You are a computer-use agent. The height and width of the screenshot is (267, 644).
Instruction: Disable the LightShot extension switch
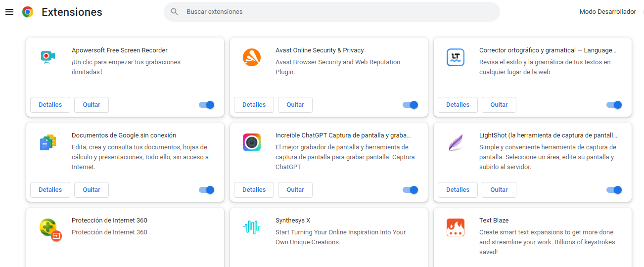tap(614, 190)
